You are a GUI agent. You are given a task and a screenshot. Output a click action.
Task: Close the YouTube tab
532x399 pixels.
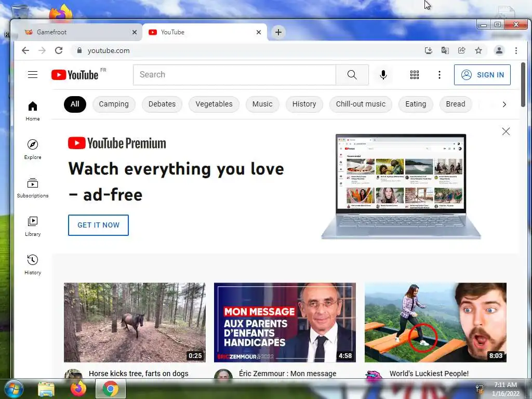pos(259,32)
